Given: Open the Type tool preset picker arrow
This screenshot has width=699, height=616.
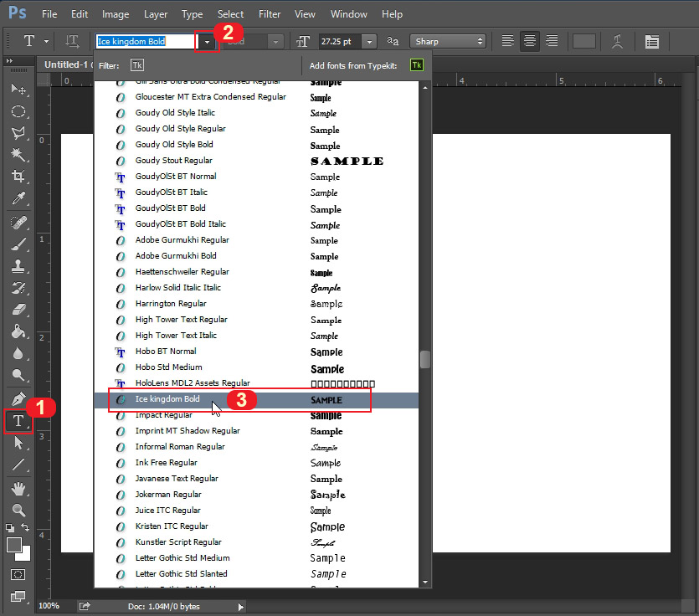Looking at the screenshot, I should pos(46,42).
